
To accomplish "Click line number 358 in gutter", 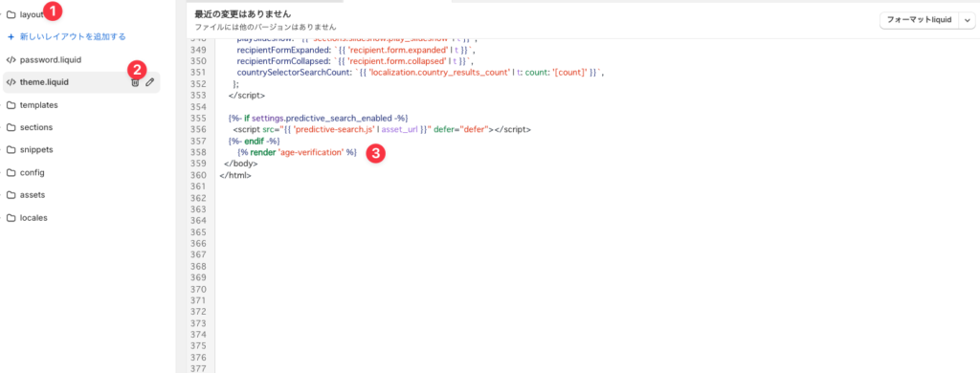I will (x=197, y=152).
